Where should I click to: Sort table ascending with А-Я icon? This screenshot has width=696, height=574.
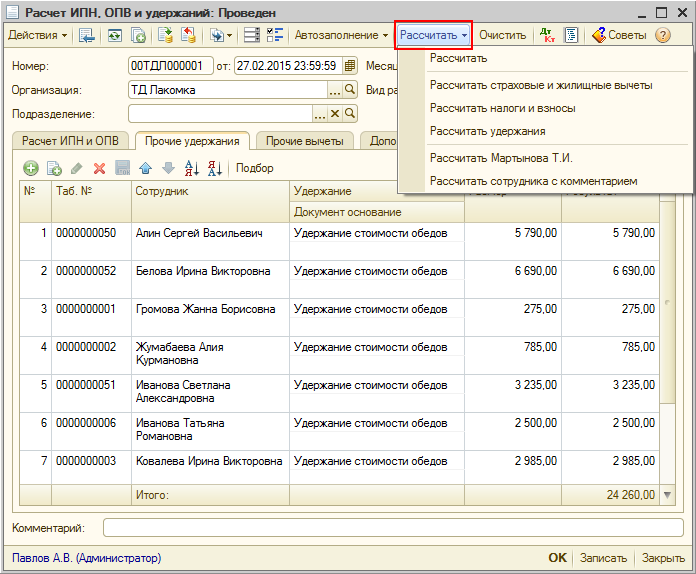(192, 168)
